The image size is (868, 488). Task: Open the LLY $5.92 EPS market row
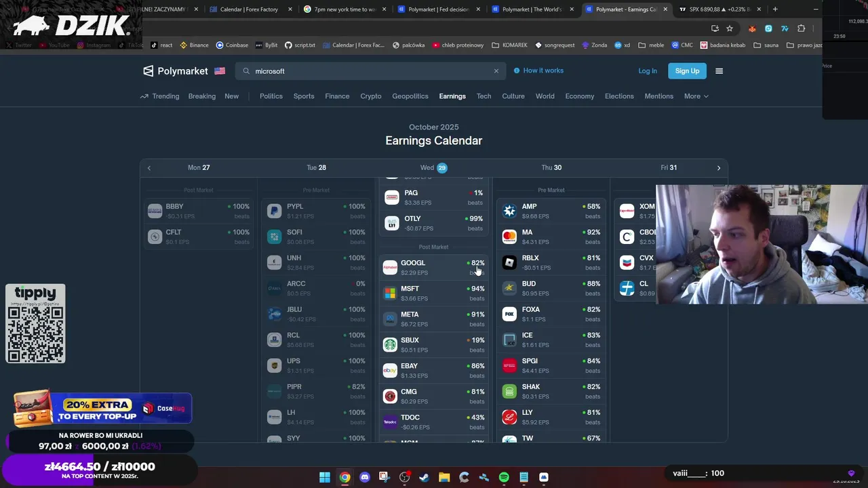pyautogui.click(x=551, y=417)
